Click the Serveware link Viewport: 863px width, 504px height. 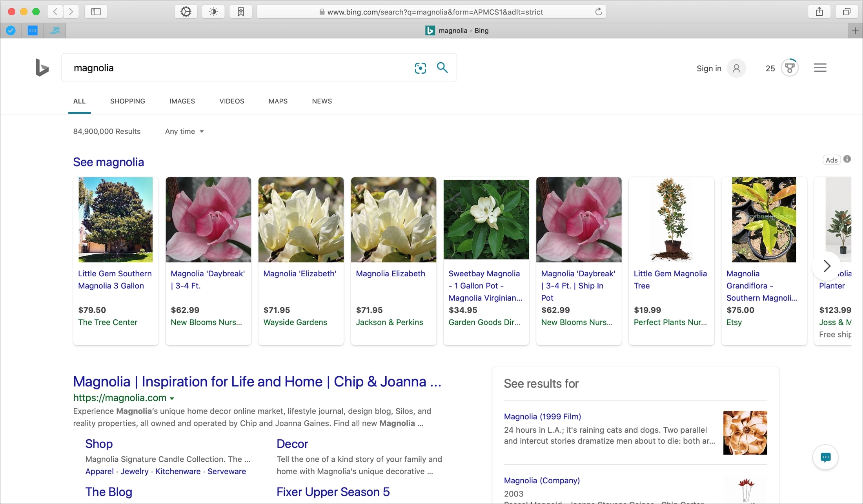pos(227,471)
